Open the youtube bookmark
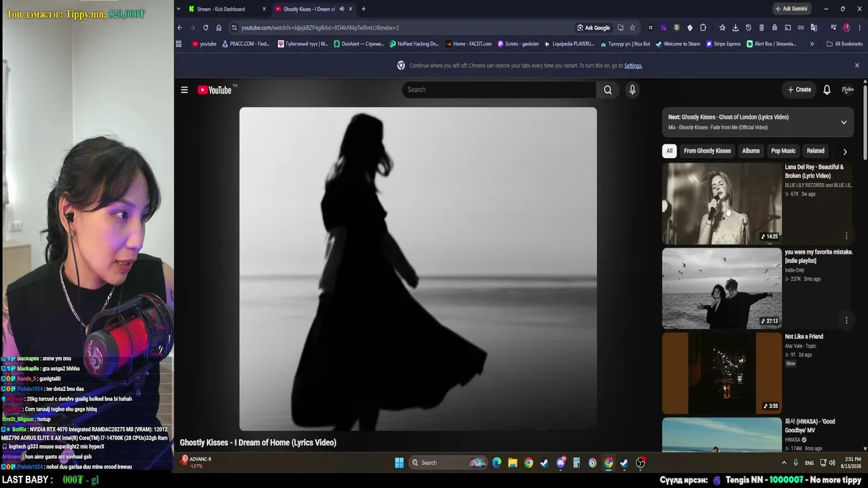This screenshot has height=488, width=868. click(x=204, y=44)
